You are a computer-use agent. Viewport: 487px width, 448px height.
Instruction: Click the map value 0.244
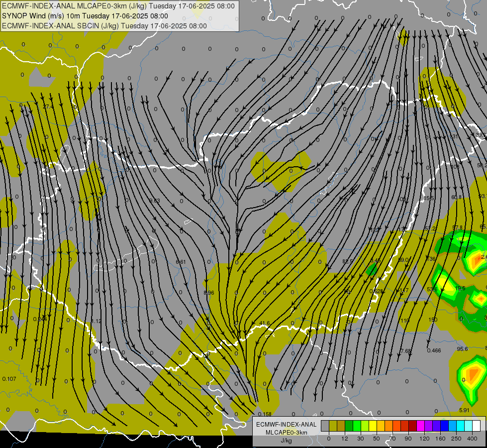coord(40,319)
